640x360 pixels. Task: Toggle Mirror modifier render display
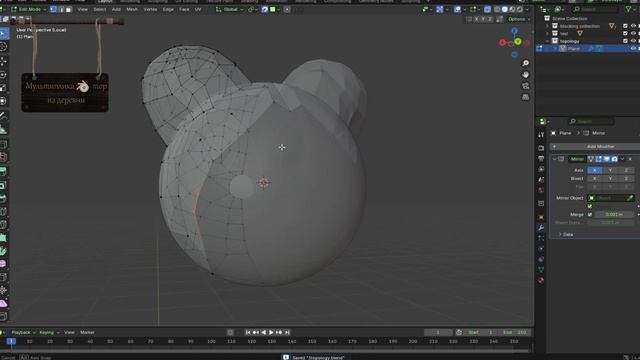[614, 159]
